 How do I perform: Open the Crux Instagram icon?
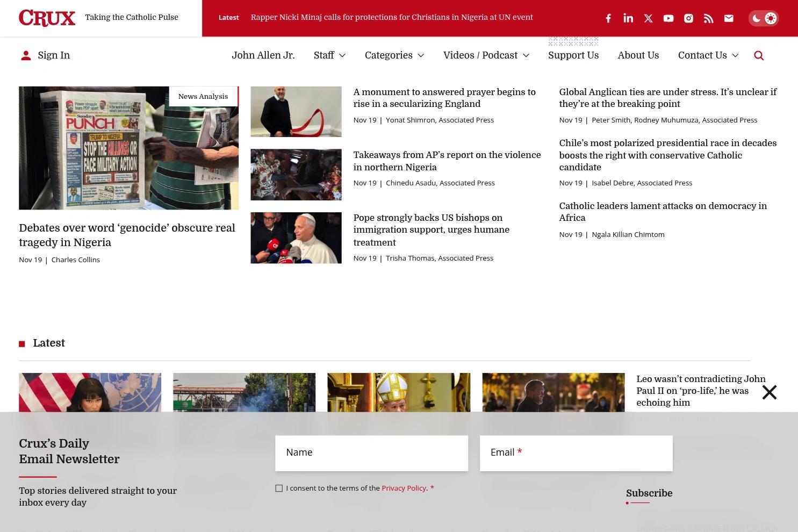click(x=688, y=18)
